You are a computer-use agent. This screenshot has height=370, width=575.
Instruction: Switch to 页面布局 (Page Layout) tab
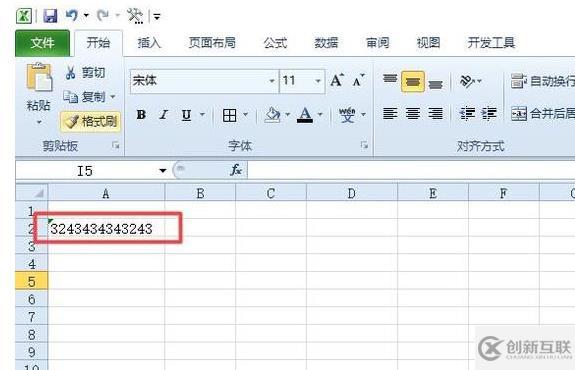pos(212,43)
